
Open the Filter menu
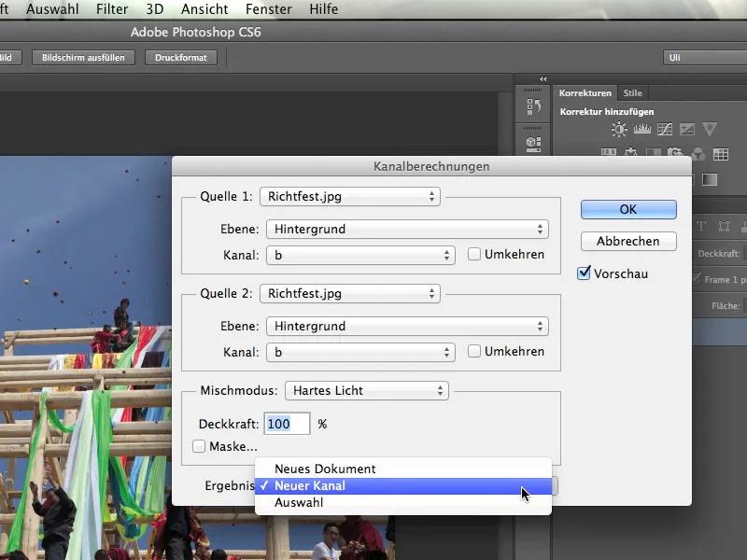click(x=112, y=9)
